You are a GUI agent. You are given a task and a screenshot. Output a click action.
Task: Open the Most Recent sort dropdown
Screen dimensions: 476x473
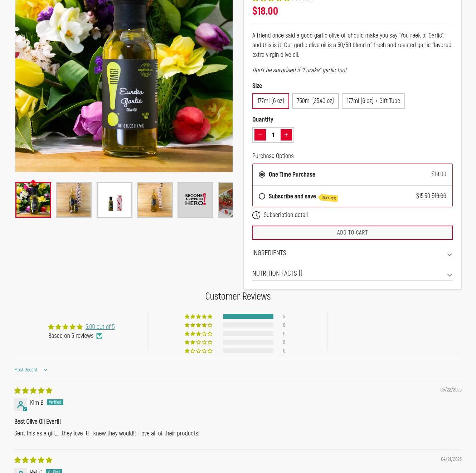coord(31,370)
